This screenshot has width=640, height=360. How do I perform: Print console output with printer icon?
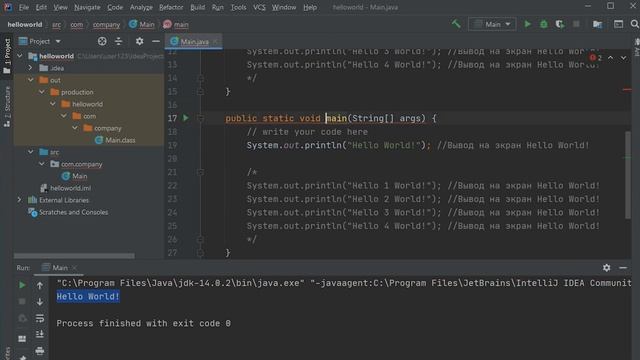(40, 351)
